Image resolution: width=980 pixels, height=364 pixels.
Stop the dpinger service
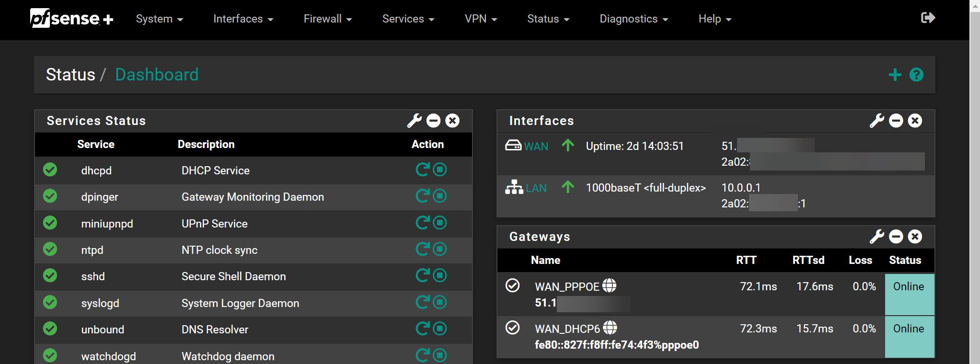click(440, 196)
